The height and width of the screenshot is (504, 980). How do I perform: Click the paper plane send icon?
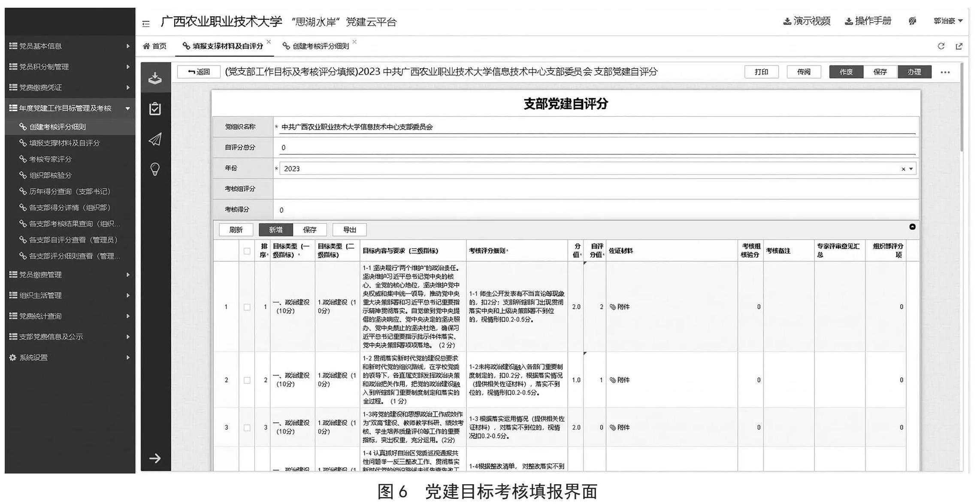pyautogui.click(x=155, y=139)
